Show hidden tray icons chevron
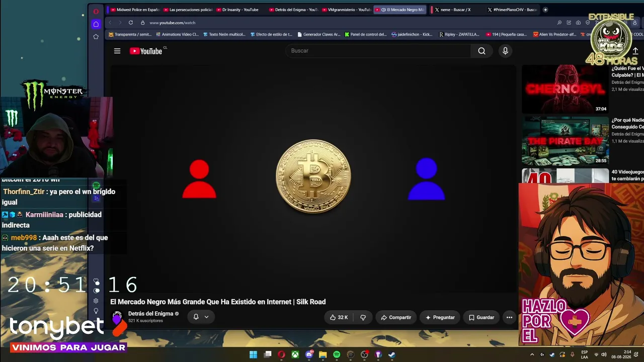Viewport: 644px width, 362px height. point(532,354)
